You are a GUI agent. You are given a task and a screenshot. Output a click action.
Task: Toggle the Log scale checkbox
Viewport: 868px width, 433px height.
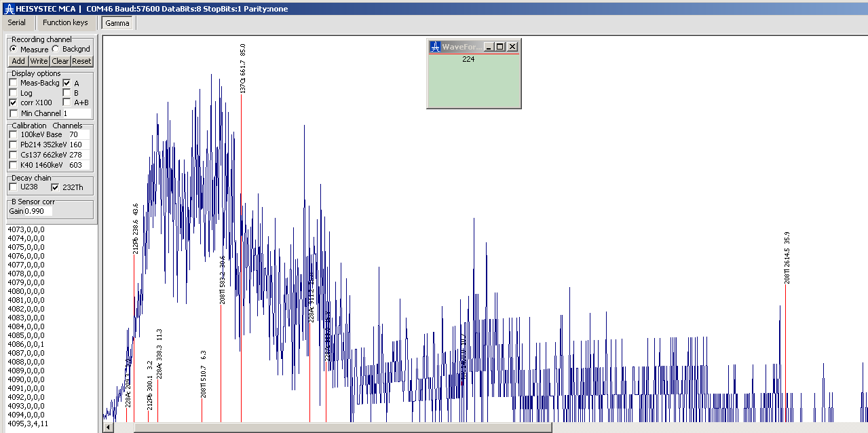click(x=14, y=93)
